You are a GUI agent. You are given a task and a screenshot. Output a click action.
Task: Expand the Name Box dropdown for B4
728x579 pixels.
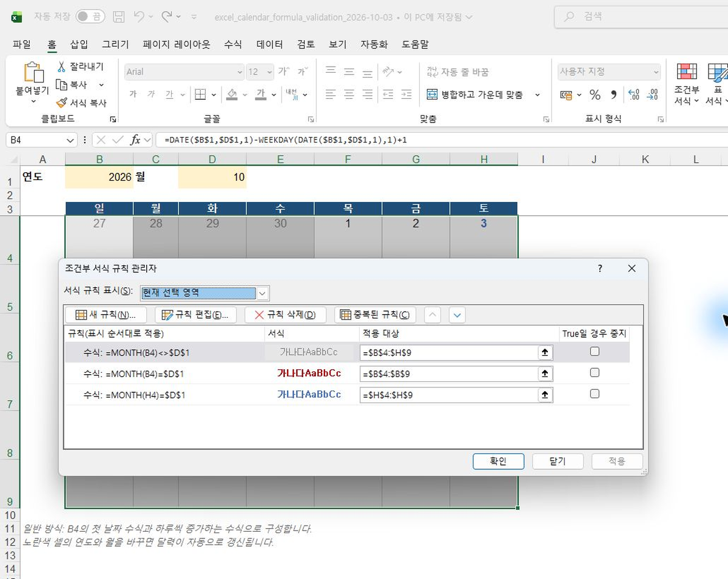(x=71, y=140)
